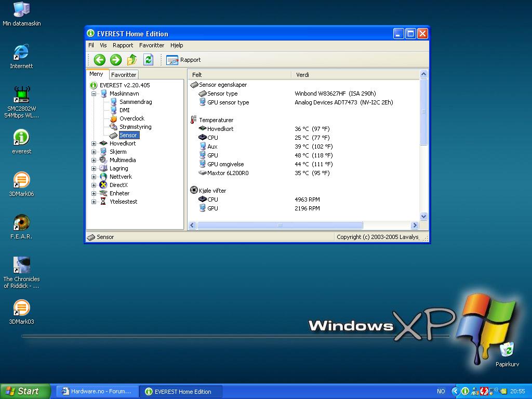The image size is (532, 399).
Task: Click the horizontal scrollbar left arrow
Action: click(192, 225)
